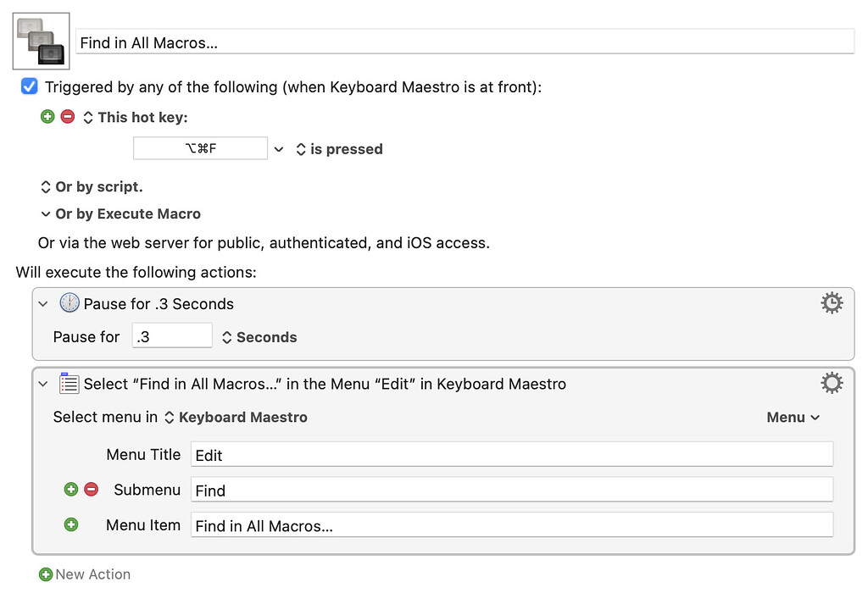Collapse the Pause for .3 Seconds action

coord(43,303)
